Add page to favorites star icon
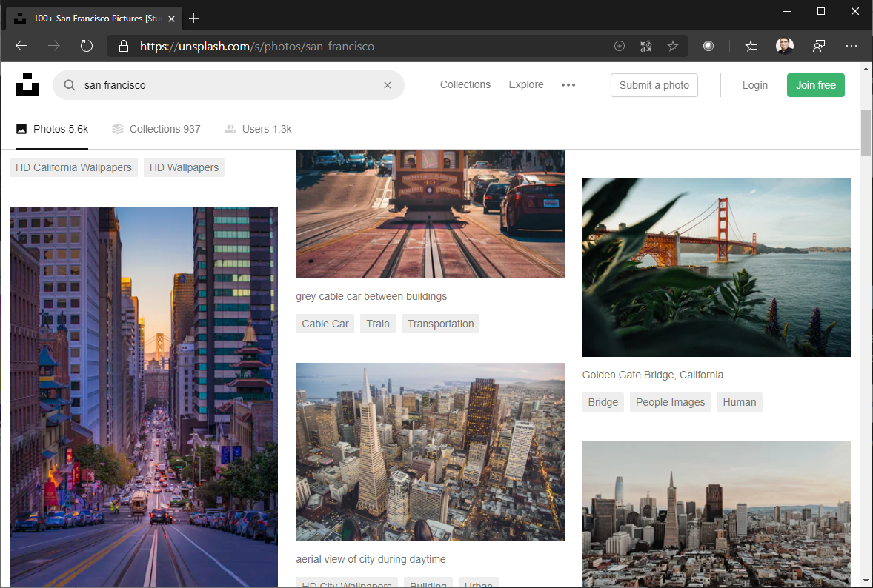The height and width of the screenshot is (588, 873). tap(673, 46)
